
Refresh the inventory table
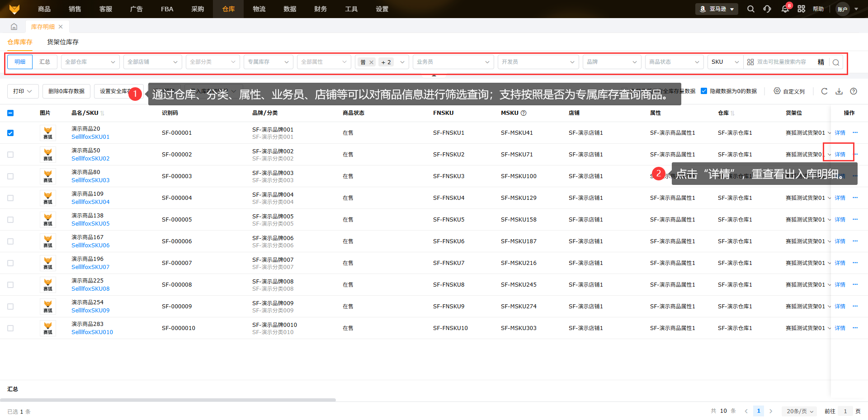click(825, 91)
